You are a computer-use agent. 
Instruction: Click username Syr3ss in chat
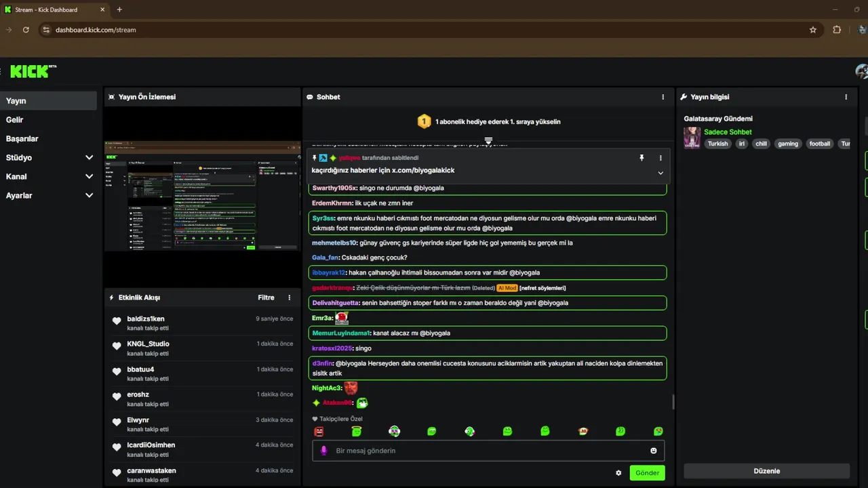click(x=323, y=218)
